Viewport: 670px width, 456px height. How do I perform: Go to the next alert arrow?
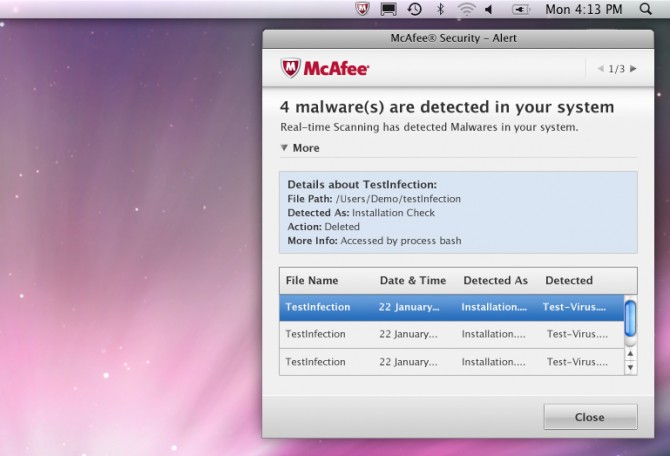tap(633, 68)
